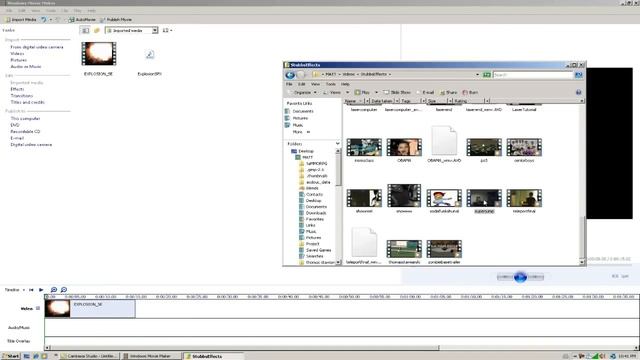The height and width of the screenshot is (360, 640).
Task: Open Tools menu in the Explorer window
Action: pyautogui.click(x=331, y=84)
